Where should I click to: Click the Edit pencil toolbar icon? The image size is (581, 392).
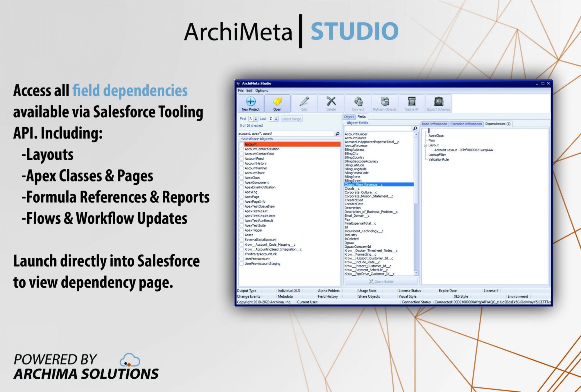click(x=304, y=101)
